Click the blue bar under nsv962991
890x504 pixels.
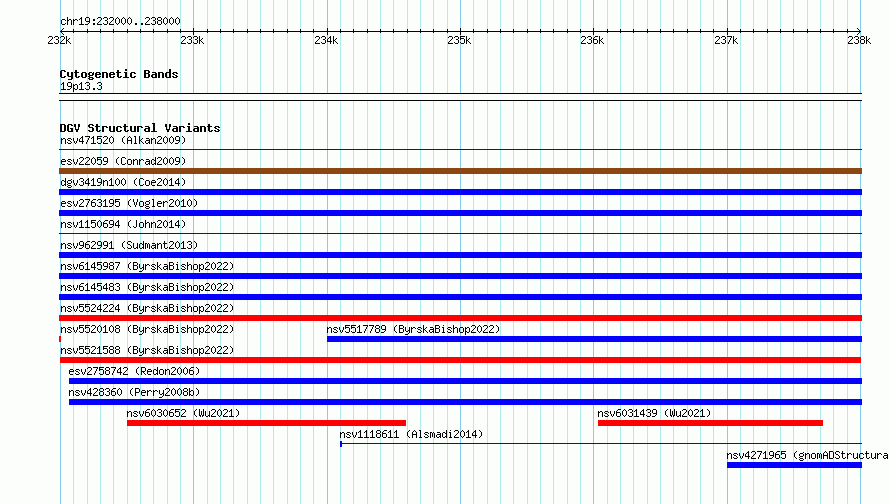460,255
